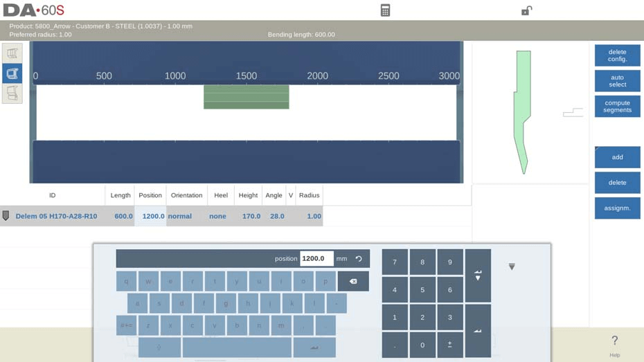Viewport: 644px width, 362px height.
Task: Click the 'auto select' button
Action: click(617, 81)
